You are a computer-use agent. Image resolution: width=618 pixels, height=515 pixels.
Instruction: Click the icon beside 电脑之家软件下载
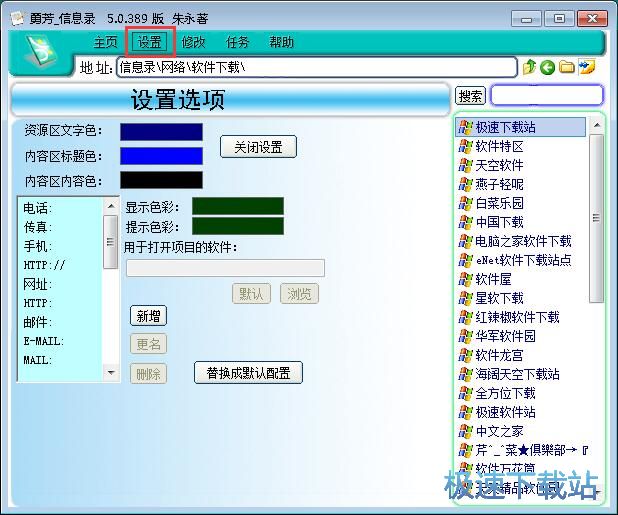pyautogui.click(x=465, y=241)
